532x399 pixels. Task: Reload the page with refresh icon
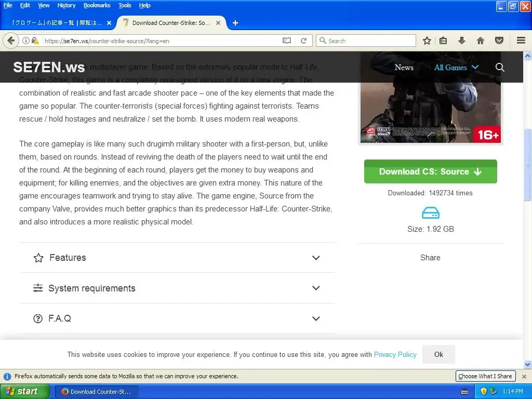coord(303,41)
